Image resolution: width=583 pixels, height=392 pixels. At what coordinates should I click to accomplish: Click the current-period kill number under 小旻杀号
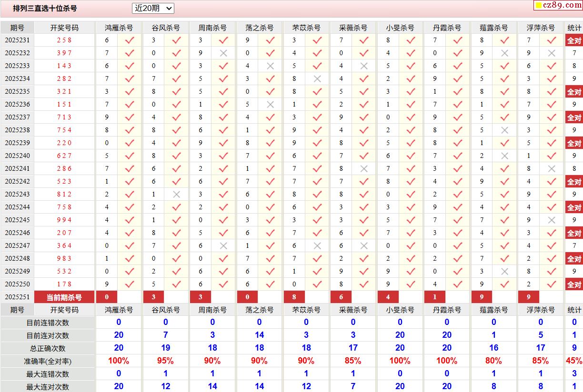click(x=388, y=297)
